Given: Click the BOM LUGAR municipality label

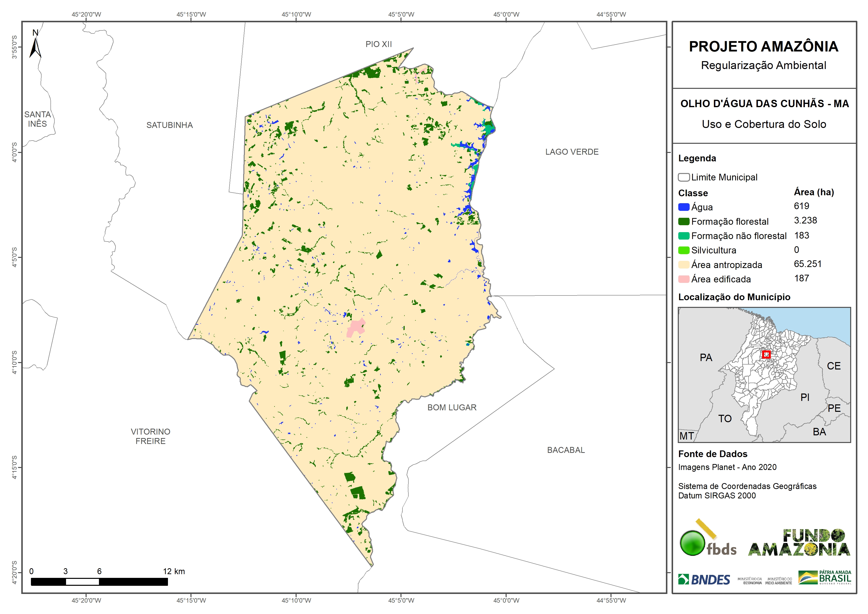Looking at the screenshot, I should [x=452, y=407].
